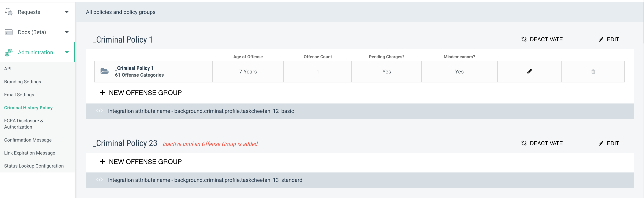Click the _Criminal Policy 23 heading

coord(125,143)
